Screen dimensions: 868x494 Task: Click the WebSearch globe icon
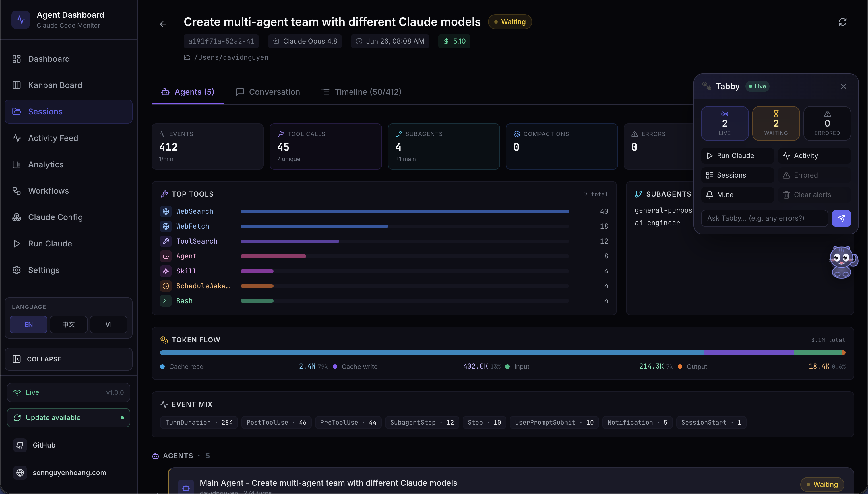166,211
